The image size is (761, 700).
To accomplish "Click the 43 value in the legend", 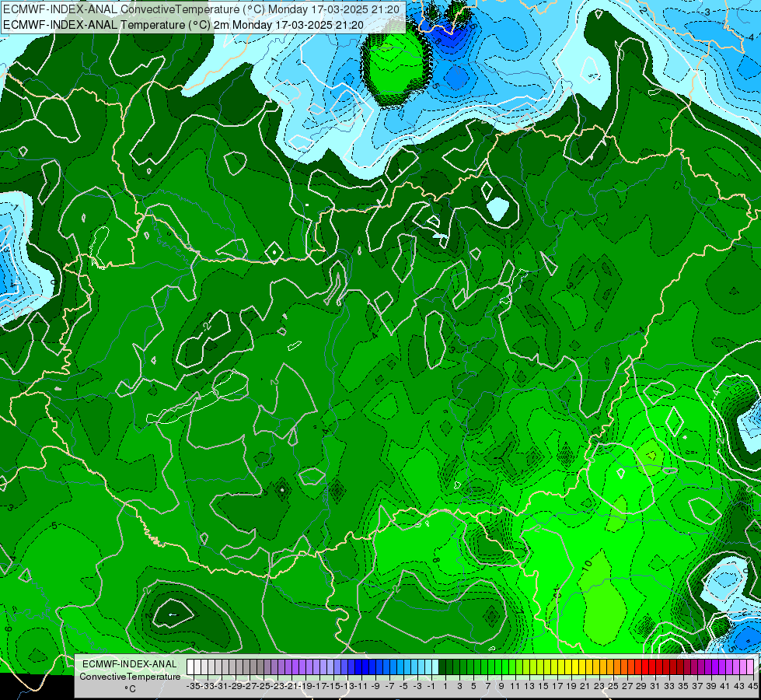I will click(x=739, y=686).
